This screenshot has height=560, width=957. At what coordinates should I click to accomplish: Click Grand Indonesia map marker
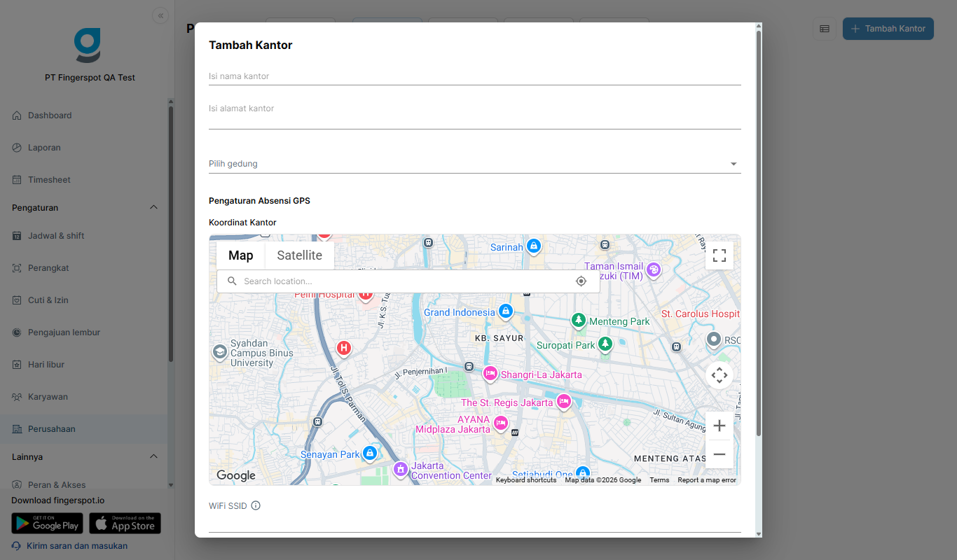point(505,310)
